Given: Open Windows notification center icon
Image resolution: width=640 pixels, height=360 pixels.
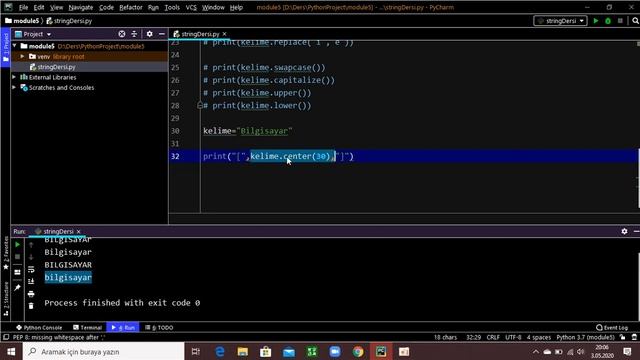Looking at the screenshot, I should point(627,351).
